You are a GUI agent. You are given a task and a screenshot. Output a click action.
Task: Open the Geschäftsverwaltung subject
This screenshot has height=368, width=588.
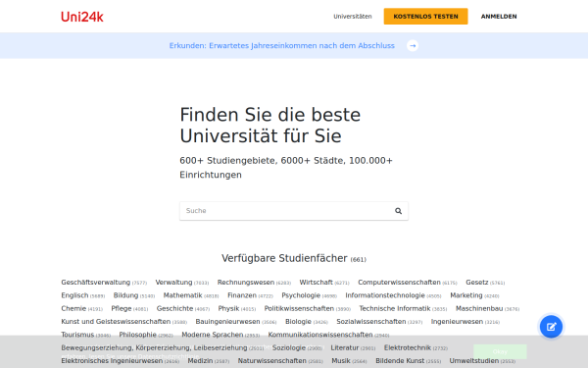click(96, 283)
